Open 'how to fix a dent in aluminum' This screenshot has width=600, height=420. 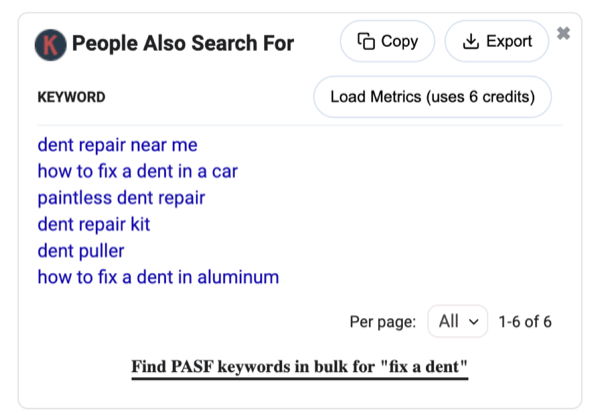158,277
